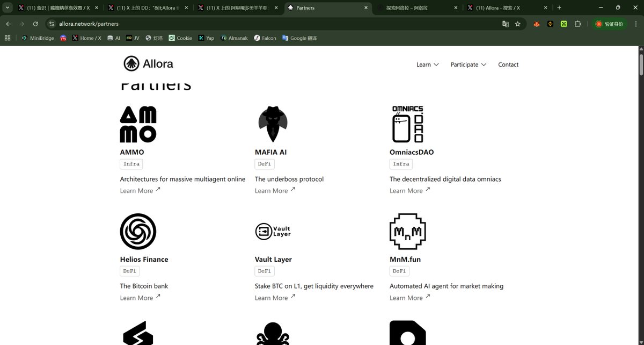This screenshot has width=644, height=345.
Task: Click Learn More under AMMO
Action: point(140,190)
